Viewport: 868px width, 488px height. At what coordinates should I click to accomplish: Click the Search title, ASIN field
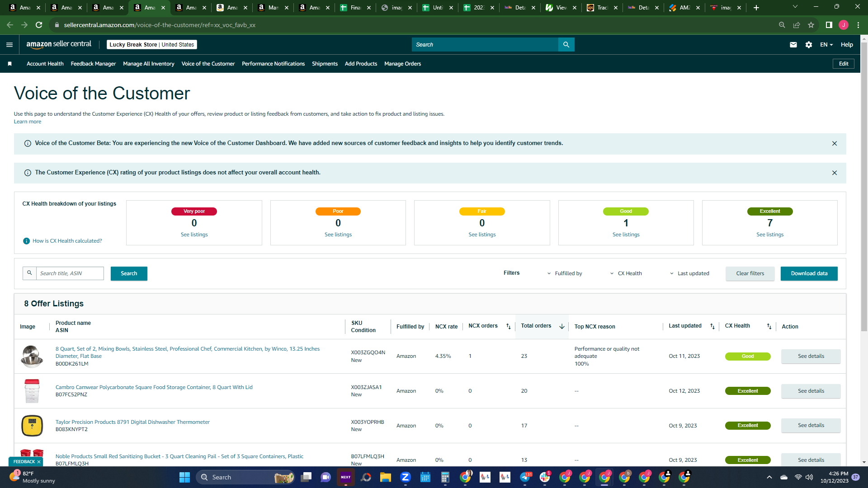pyautogui.click(x=70, y=273)
